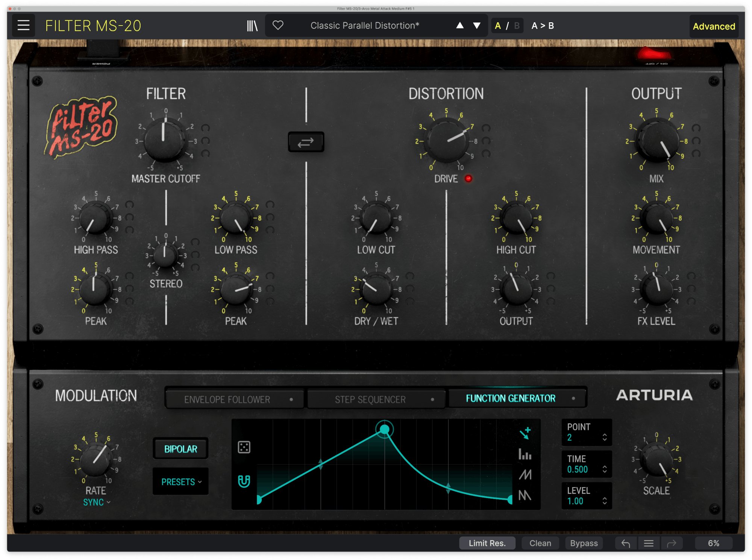
Task: Toggle the BIPOLAR mode button
Action: [x=180, y=448]
